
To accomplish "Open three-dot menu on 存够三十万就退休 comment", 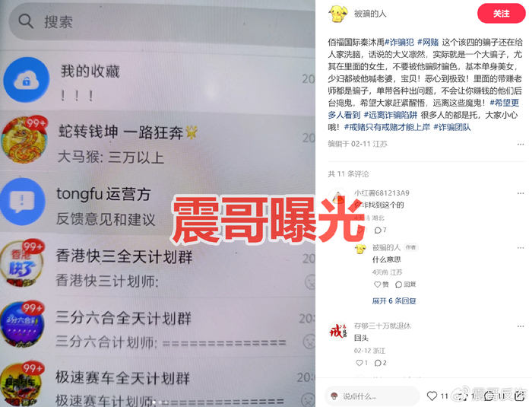I will [521, 326].
